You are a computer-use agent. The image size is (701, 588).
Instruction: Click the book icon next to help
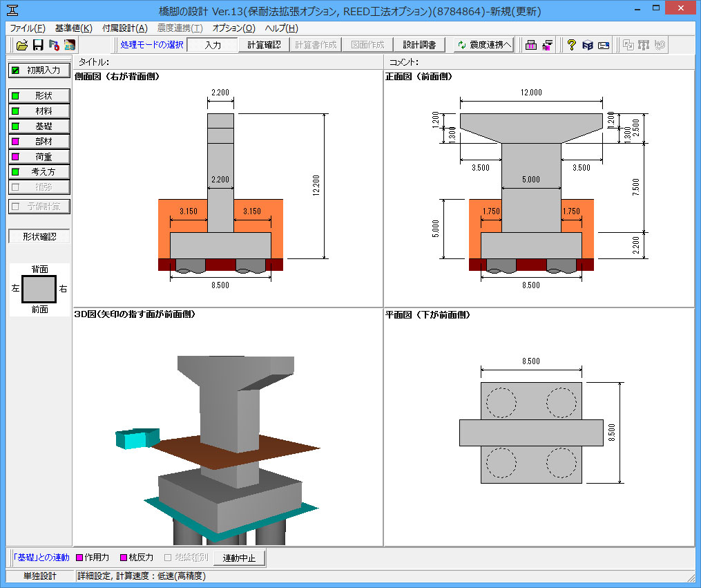pyautogui.click(x=588, y=45)
